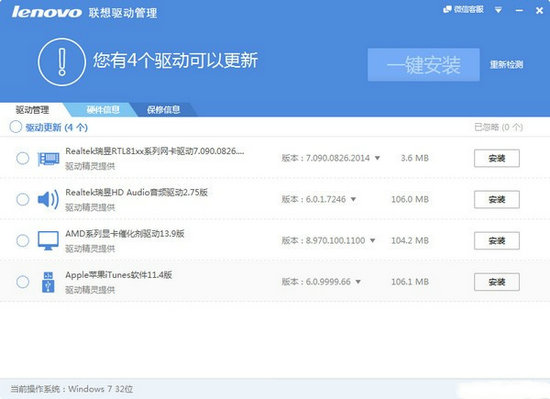
Task: Click the lenovo logo
Action: point(46,12)
